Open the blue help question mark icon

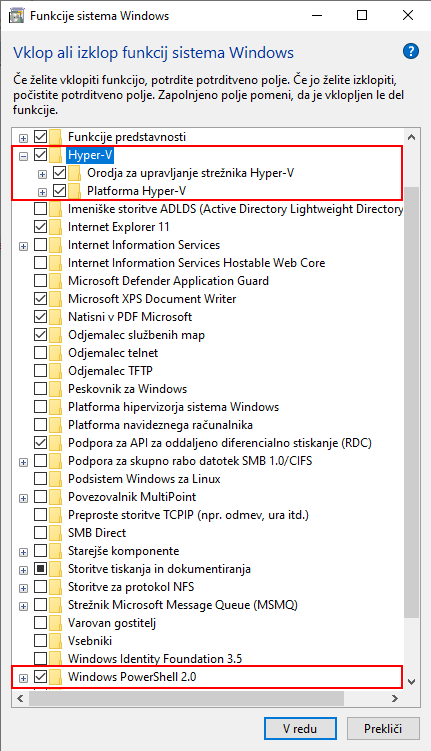(410, 51)
